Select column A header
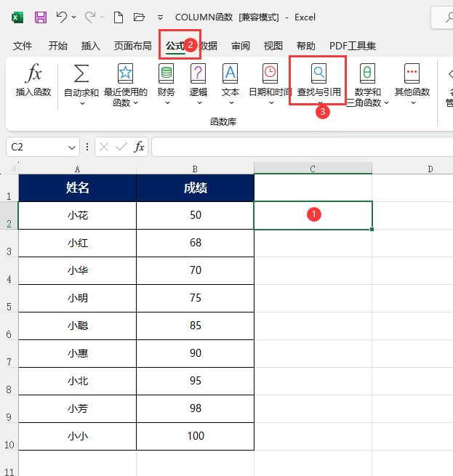The image size is (453, 476). (x=78, y=169)
